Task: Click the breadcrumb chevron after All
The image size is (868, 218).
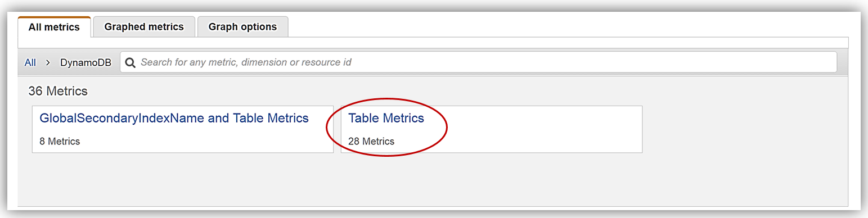Action: pos(48,62)
